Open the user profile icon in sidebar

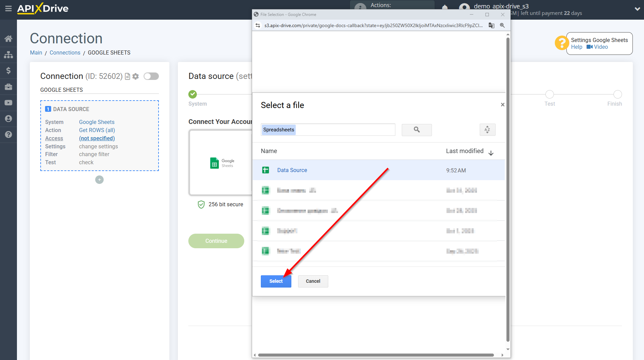[x=8, y=119]
